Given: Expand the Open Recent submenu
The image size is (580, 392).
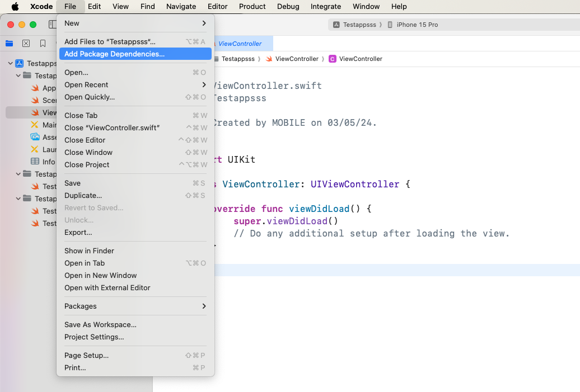Looking at the screenshot, I should point(135,85).
